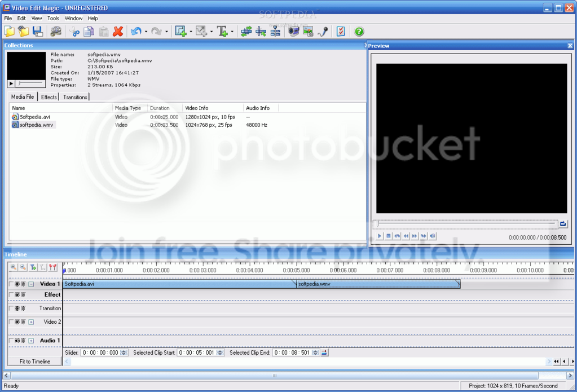This screenshot has height=392, width=577.
Task: Click the snapshot image toolbar icon
Action: [x=308, y=32]
